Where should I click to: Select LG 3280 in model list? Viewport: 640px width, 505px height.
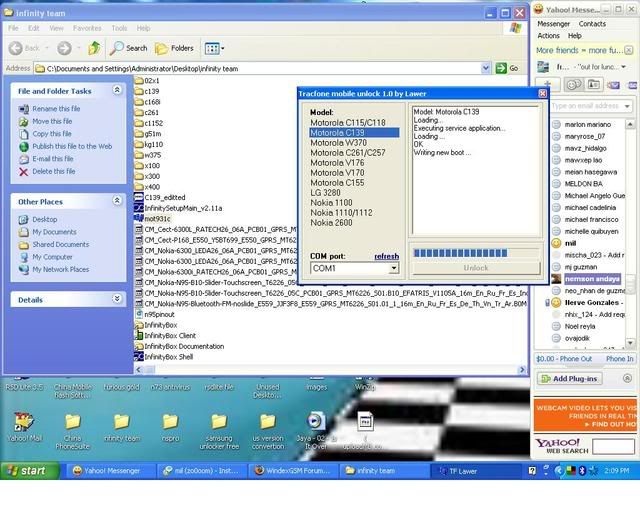pyautogui.click(x=325, y=192)
